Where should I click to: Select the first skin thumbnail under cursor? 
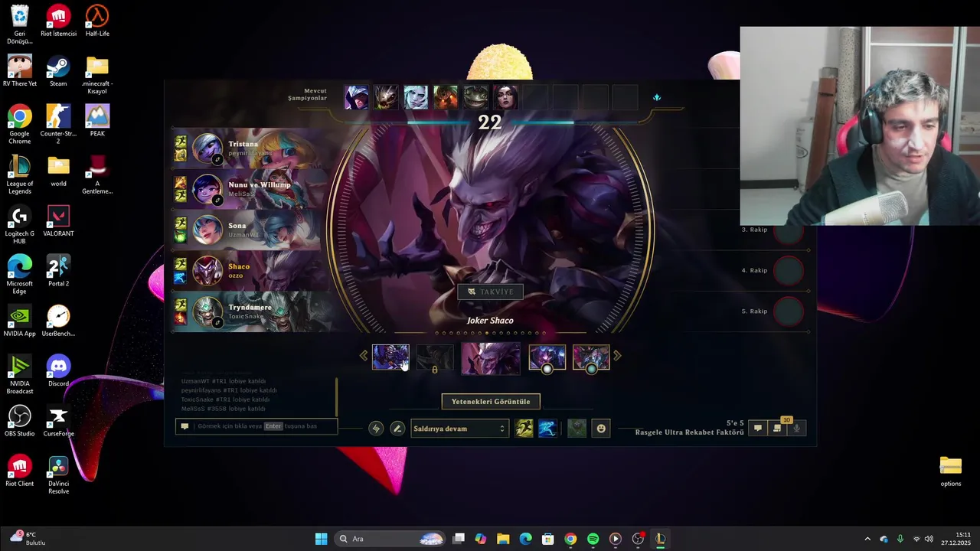390,357
